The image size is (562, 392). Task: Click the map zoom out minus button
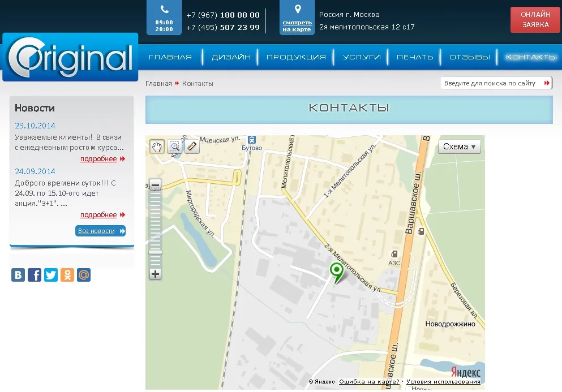tap(155, 185)
